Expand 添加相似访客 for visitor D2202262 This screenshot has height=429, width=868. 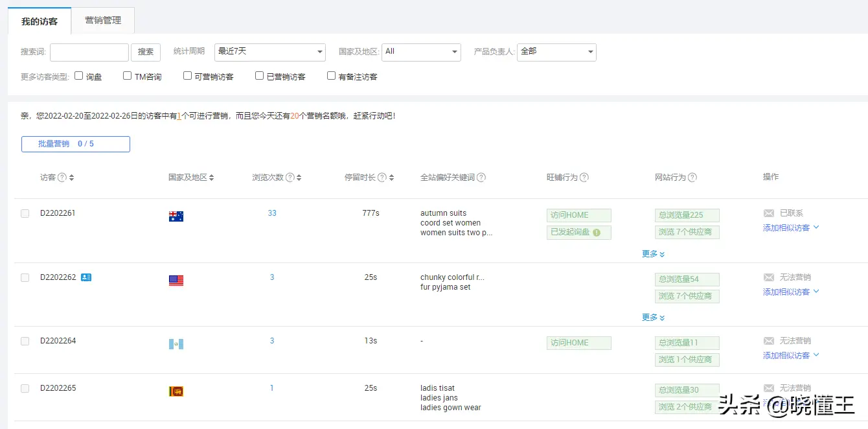[x=791, y=292]
